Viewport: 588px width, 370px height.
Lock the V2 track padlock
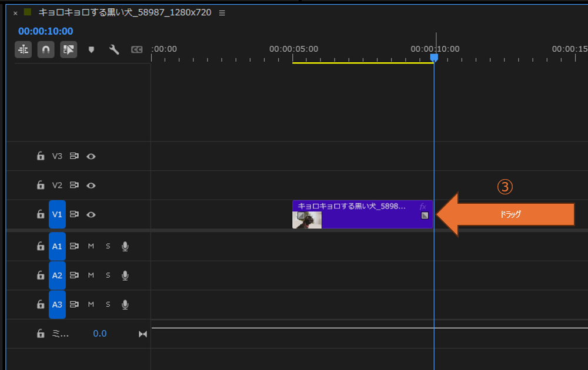[x=41, y=185]
